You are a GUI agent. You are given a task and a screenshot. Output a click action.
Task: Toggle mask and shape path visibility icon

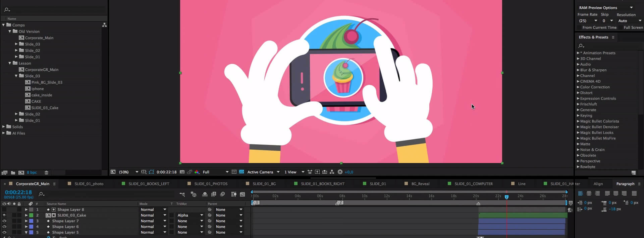(x=151, y=172)
